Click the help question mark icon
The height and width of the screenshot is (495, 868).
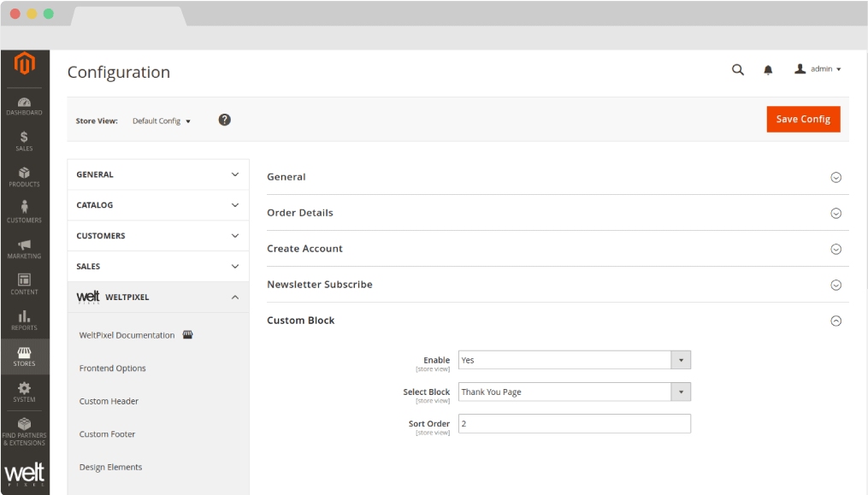click(225, 120)
